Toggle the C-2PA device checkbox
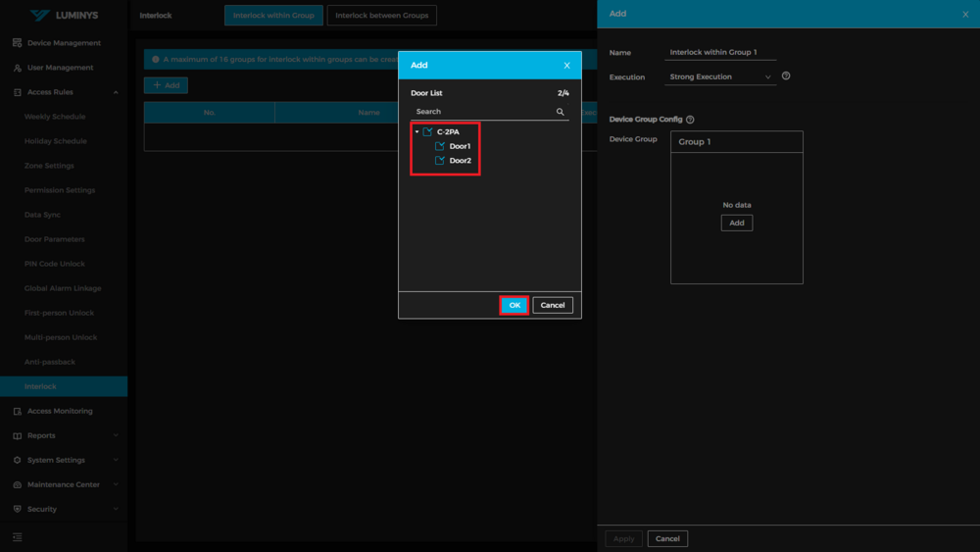Screen dimensions: 980x552 [x=428, y=131]
